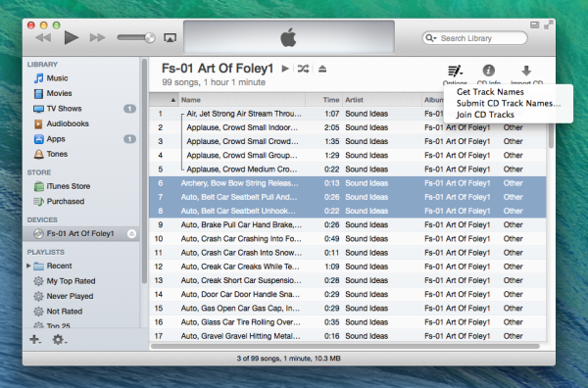The width and height of the screenshot is (588, 388).
Task: Click the volume slider knob
Action: click(150, 37)
